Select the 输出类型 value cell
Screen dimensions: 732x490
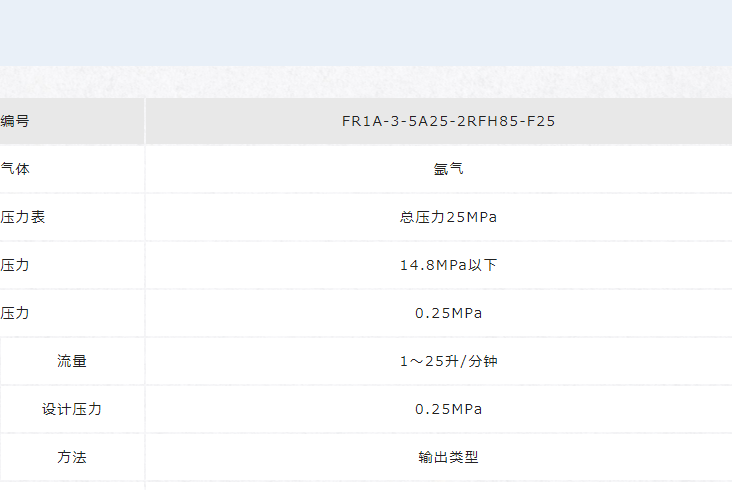click(x=448, y=457)
